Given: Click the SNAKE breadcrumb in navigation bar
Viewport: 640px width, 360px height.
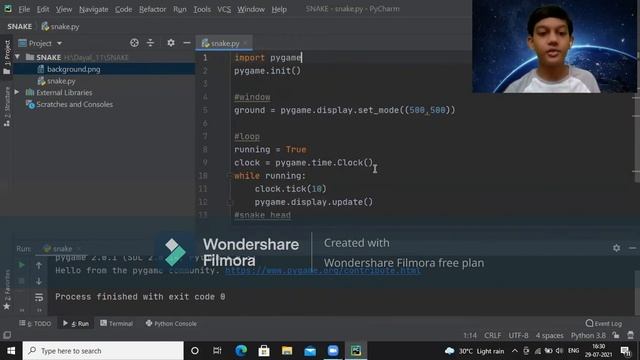Looking at the screenshot, I should [20, 27].
